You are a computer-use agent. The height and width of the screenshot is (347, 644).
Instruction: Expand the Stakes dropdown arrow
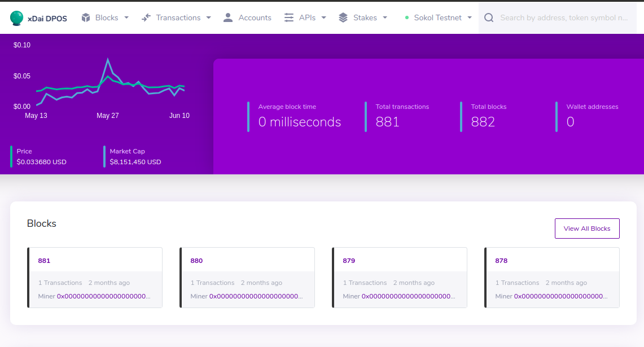pos(385,17)
